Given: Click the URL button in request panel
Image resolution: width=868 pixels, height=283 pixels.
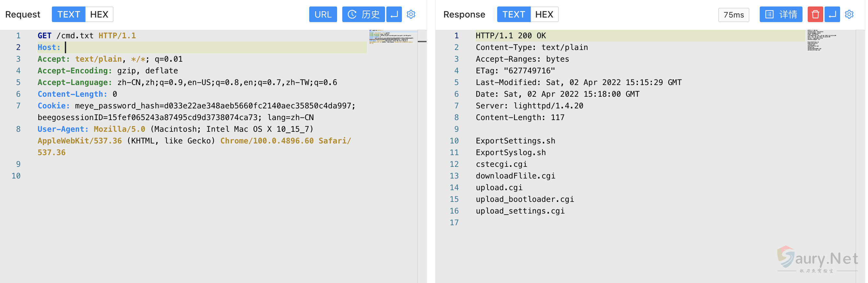Looking at the screenshot, I should point(323,15).
